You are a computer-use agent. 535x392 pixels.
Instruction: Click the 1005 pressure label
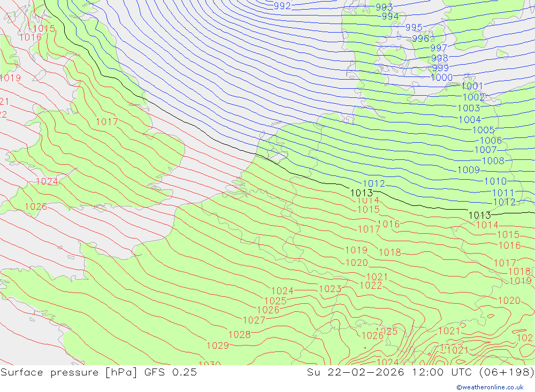pos(484,130)
